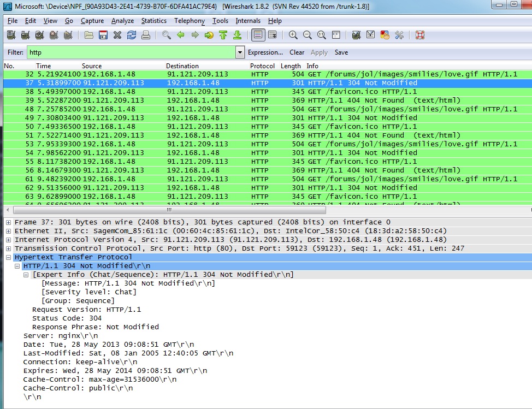
Task: Zoom in on packet text
Action: click(293, 35)
